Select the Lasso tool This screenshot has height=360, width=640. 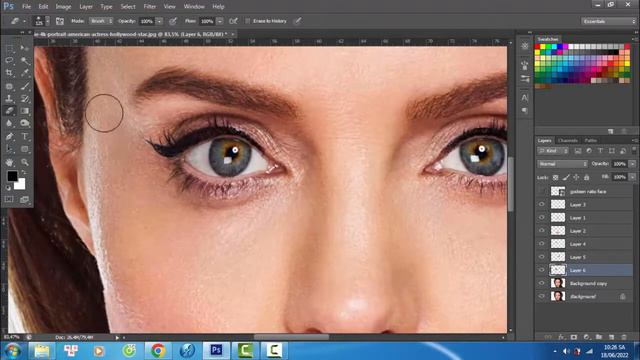(x=9, y=60)
